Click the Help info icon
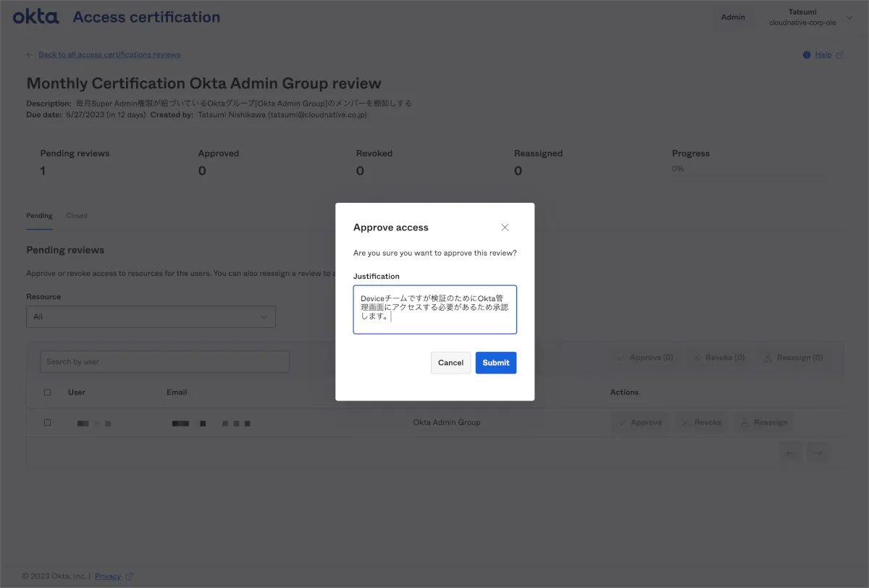 tap(806, 55)
